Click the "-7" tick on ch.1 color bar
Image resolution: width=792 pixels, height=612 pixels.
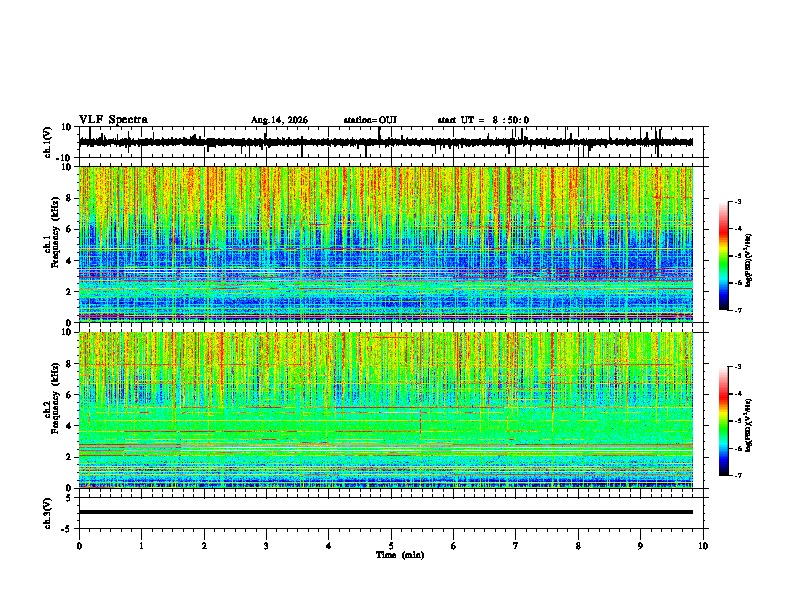(737, 310)
